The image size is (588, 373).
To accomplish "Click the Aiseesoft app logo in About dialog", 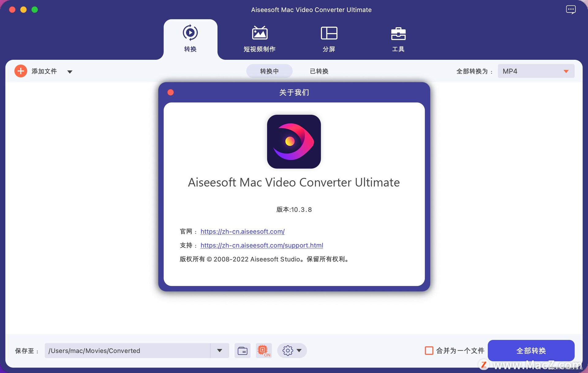I will click(294, 141).
